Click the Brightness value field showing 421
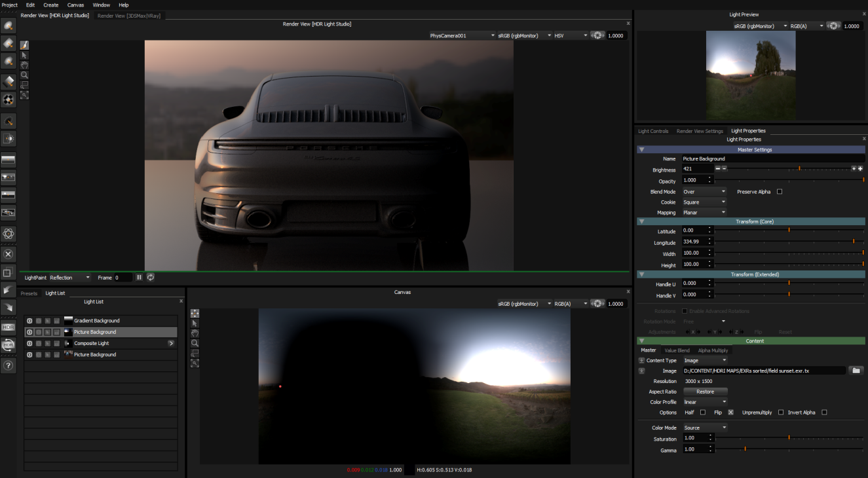Image resolution: width=868 pixels, height=478 pixels. pos(698,169)
